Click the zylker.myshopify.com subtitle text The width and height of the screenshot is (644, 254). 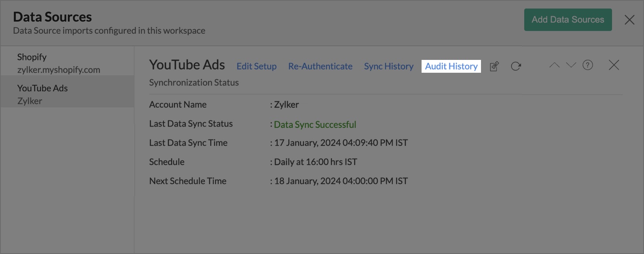pyautogui.click(x=59, y=70)
